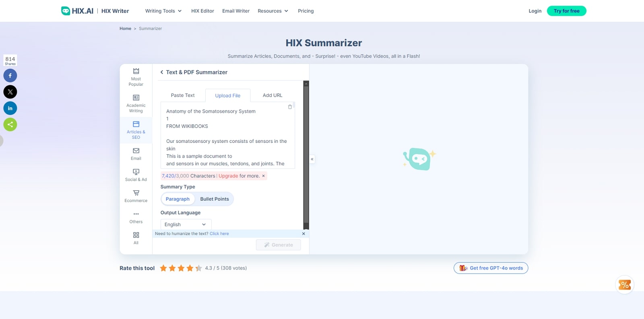This screenshot has height=319, width=644.
Task: Click the Upgrade link in the character warning
Action: pyautogui.click(x=228, y=176)
